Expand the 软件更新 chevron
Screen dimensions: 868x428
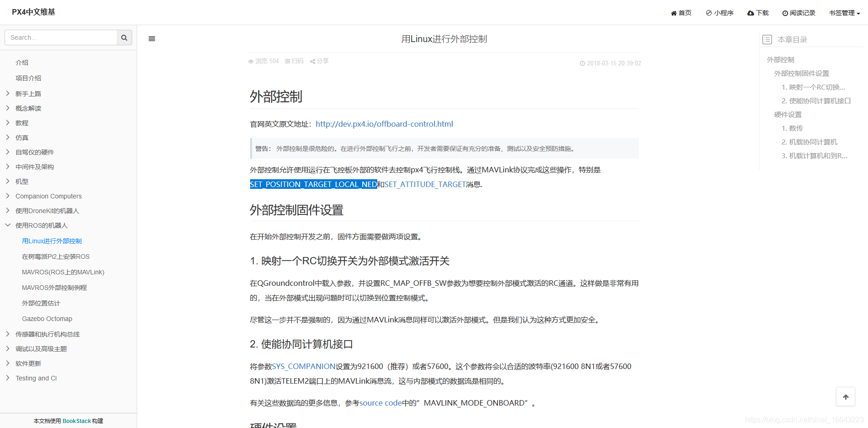coord(8,363)
